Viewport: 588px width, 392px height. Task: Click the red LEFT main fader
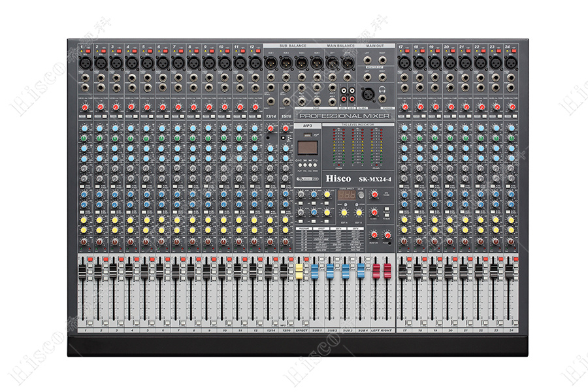[376, 270]
